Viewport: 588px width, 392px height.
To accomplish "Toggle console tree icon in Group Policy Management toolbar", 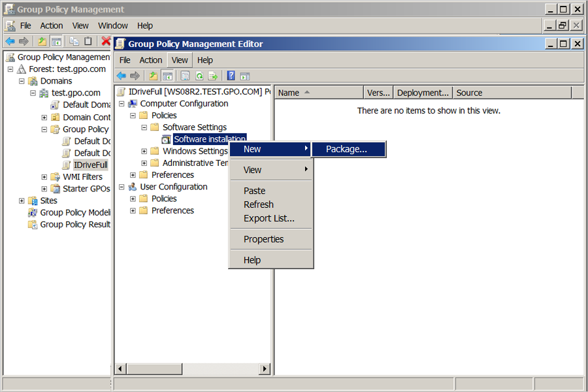I will pos(56,41).
